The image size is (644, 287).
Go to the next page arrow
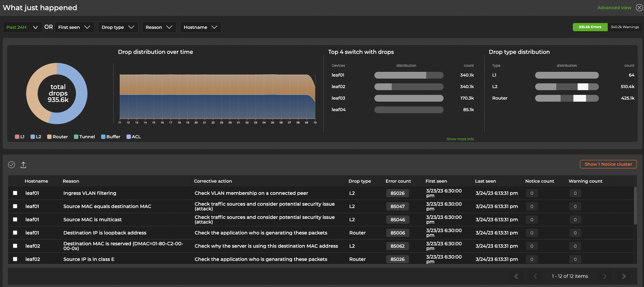[604, 276]
